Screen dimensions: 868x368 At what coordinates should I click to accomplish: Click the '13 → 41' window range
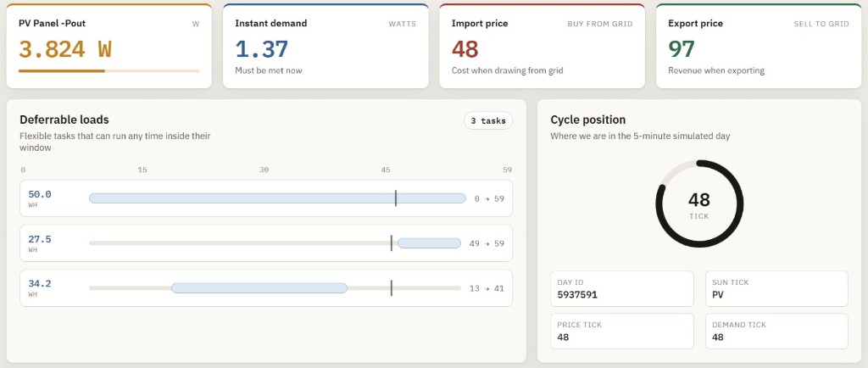click(x=487, y=287)
